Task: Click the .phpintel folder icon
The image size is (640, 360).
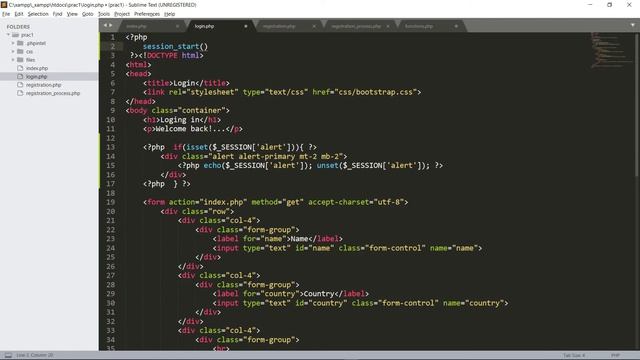Action: pos(20,43)
